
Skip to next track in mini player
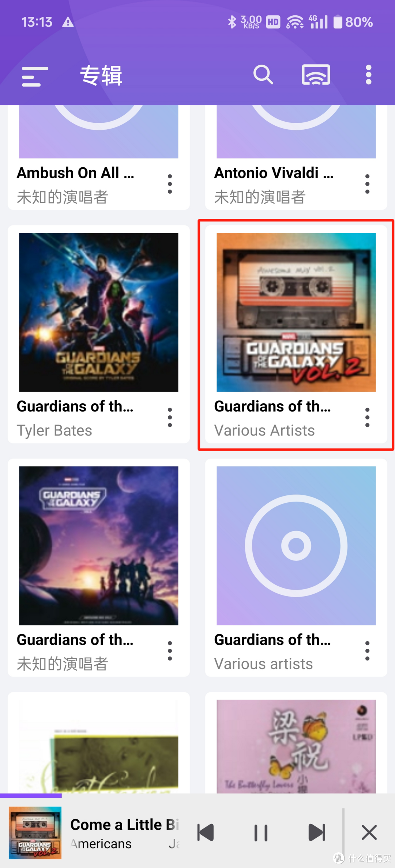click(317, 833)
